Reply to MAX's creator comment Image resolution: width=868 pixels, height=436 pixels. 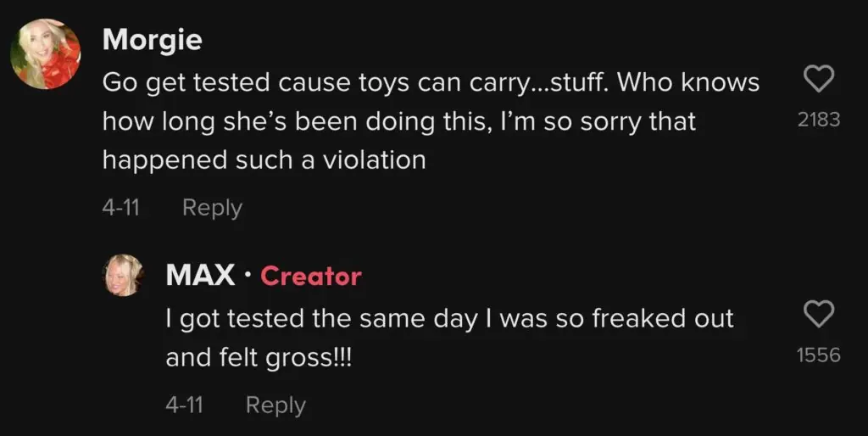point(275,405)
